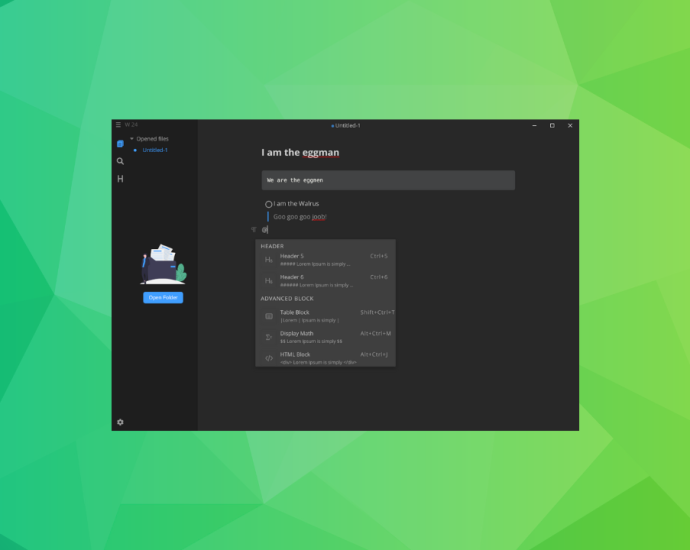Click the HTML Block code brackets icon
690x550 pixels.
269,358
